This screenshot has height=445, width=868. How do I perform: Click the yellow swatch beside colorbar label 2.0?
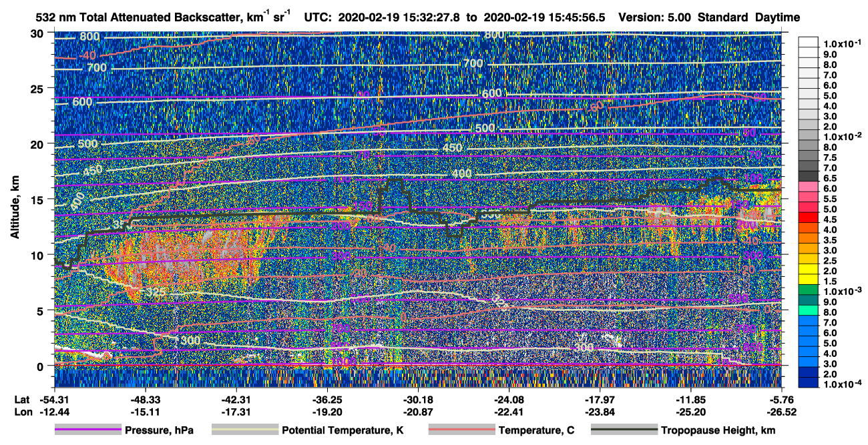(808, 268)
